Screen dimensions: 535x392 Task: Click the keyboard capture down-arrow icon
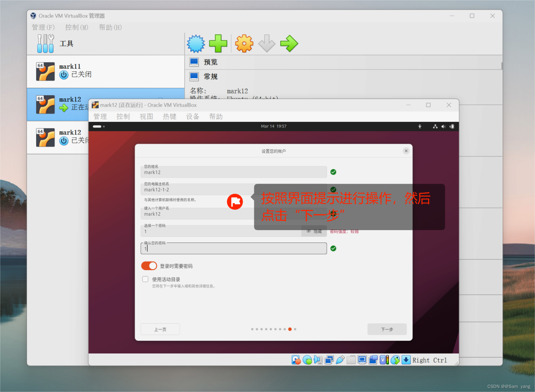[x=406, y=360]
